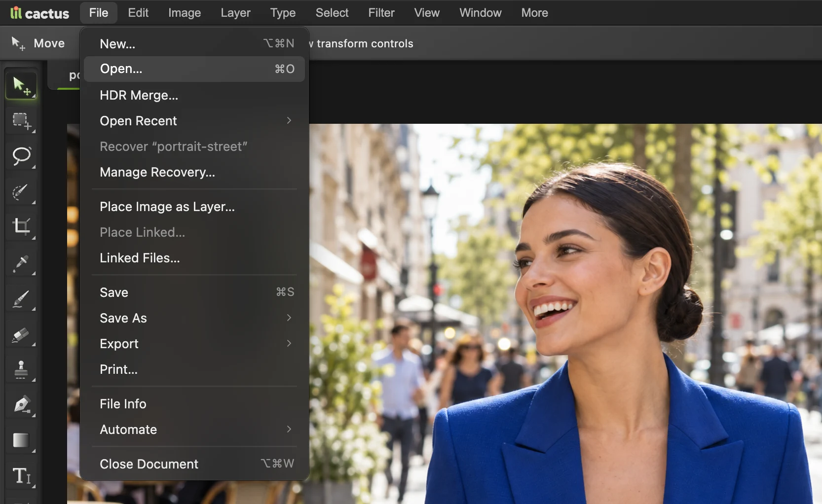Open the Type menu
Image resolution: width=822 pixels, height=504 pixels.
tap(283, 13)
